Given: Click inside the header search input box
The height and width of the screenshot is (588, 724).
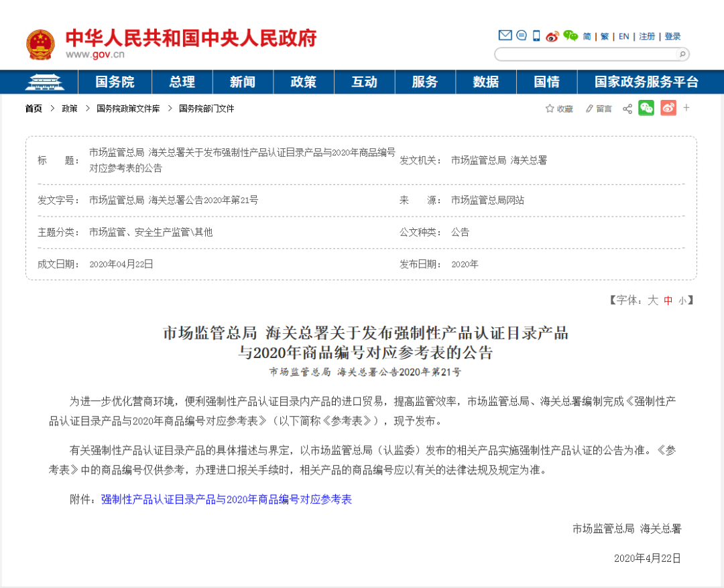Looking at the screenshot, I should 590,54.
